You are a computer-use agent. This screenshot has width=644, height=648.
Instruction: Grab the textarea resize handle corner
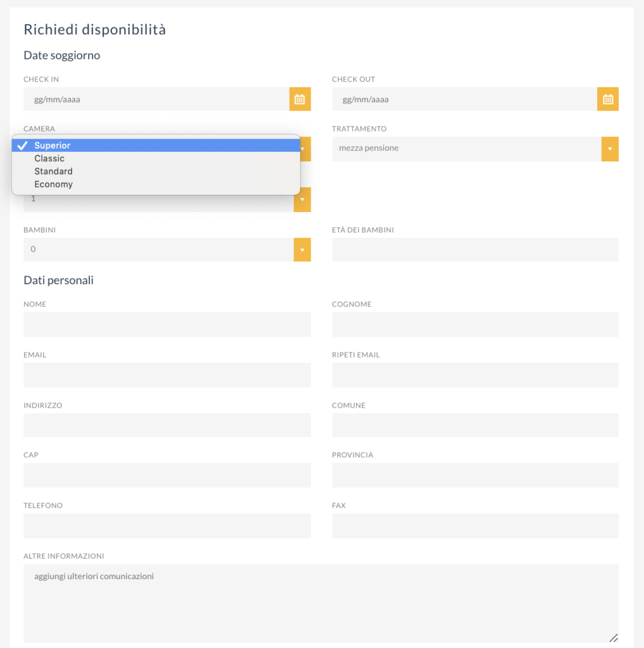(x=614, y=638)
